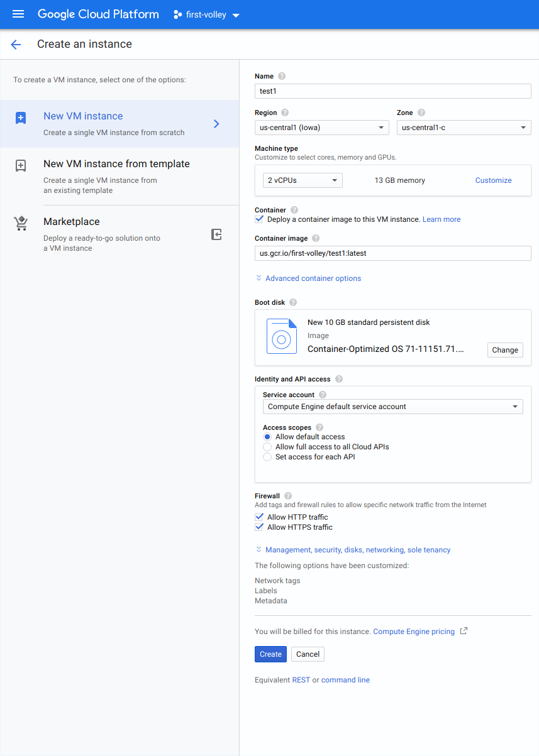Click inside the Container image field
Image resolution: width=539 pixels, height=756 pixels.
click(392, 253)
